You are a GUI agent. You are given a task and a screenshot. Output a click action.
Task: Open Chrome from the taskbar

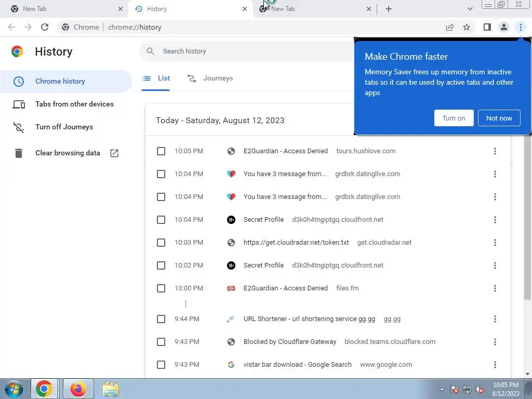[44, 389]
